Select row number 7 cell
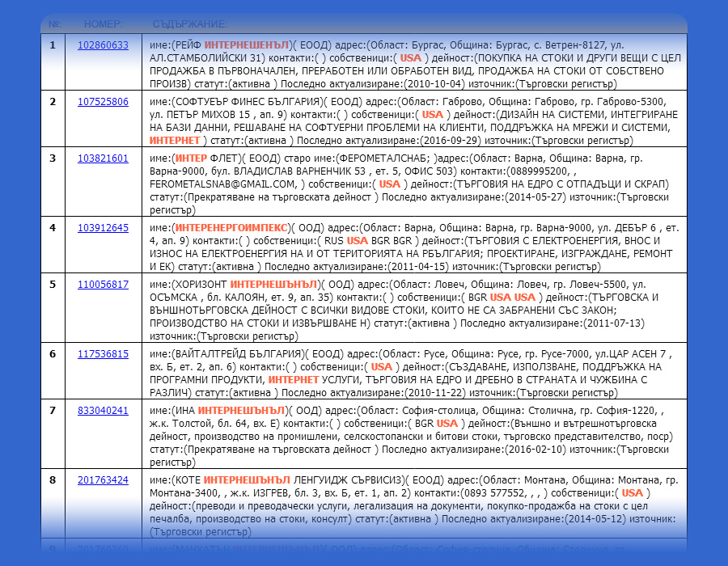Viewport: 728px width, 566px height. pos(53,433)
